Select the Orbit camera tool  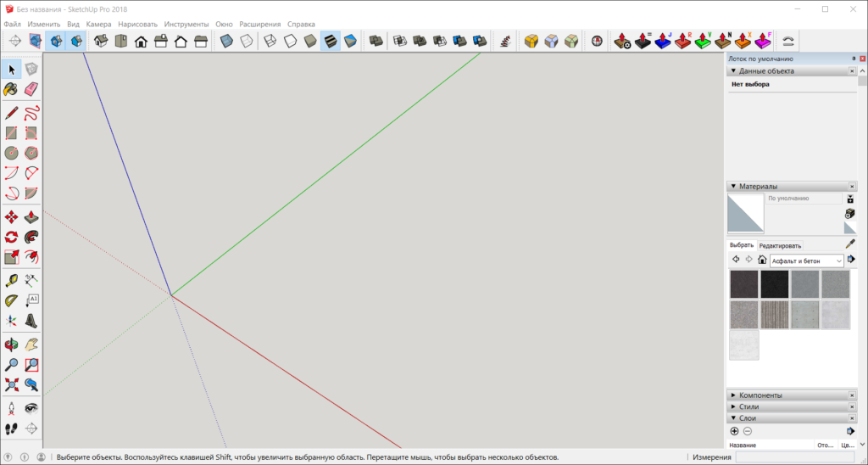12,345
